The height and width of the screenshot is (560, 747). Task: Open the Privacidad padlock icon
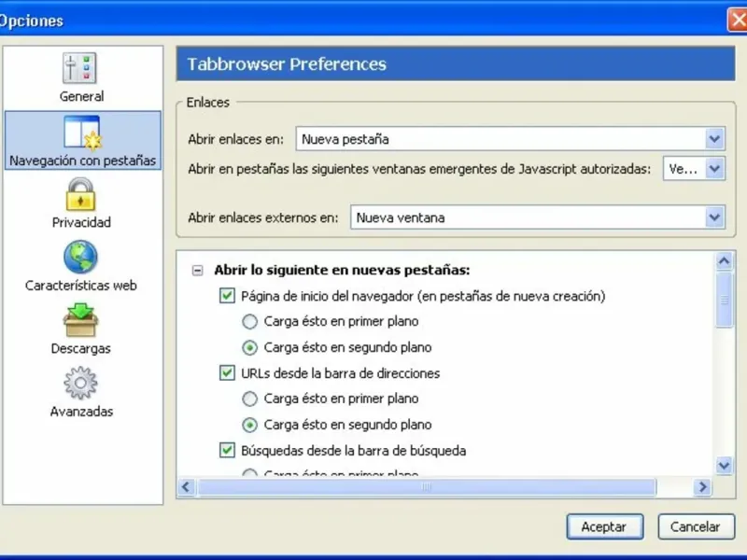(81, 194)
